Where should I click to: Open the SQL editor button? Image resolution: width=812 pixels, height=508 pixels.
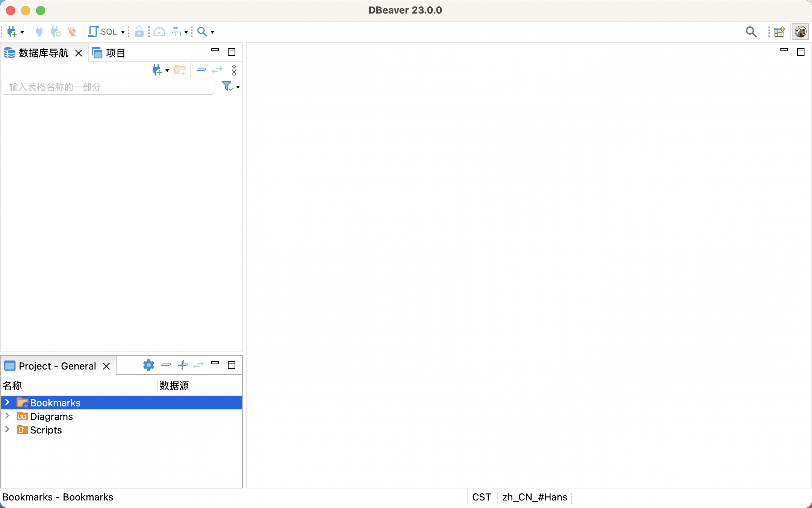(103, 32)
